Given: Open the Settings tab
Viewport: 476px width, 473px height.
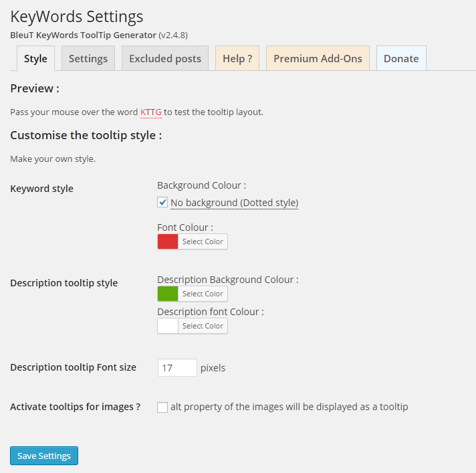Looking at the screenshot, I should coord(88,58).
